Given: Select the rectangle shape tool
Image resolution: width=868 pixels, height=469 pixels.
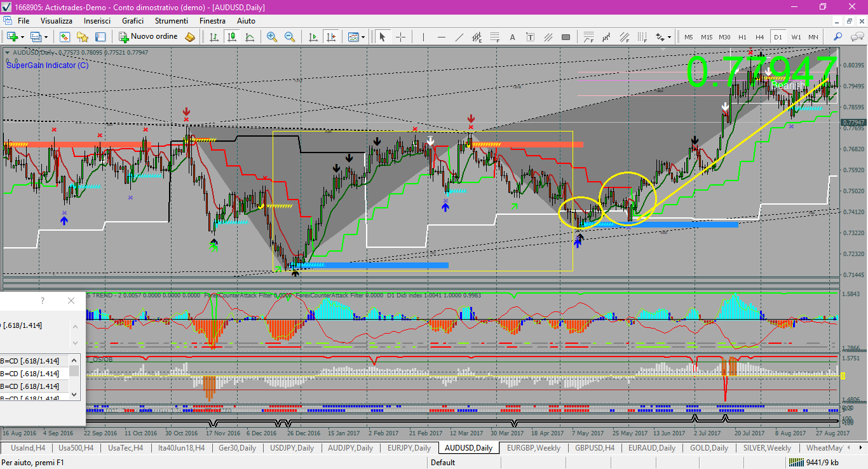Looking at the screenshot, I should coord(566,37).
